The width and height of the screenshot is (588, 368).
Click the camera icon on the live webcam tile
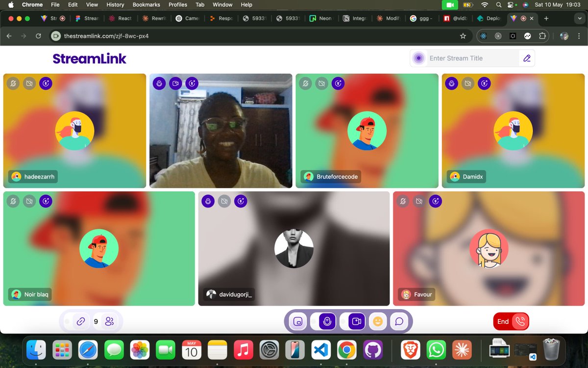[x=175, y=83]
